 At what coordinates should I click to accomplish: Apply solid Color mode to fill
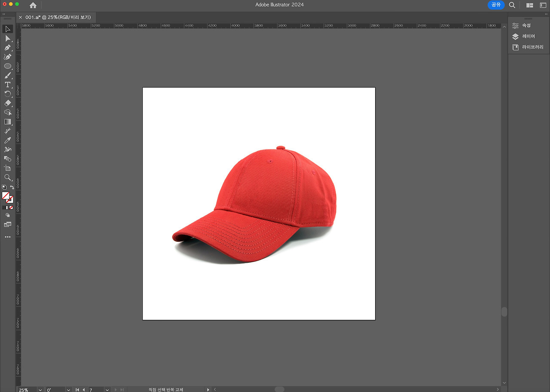coord(4,208)
